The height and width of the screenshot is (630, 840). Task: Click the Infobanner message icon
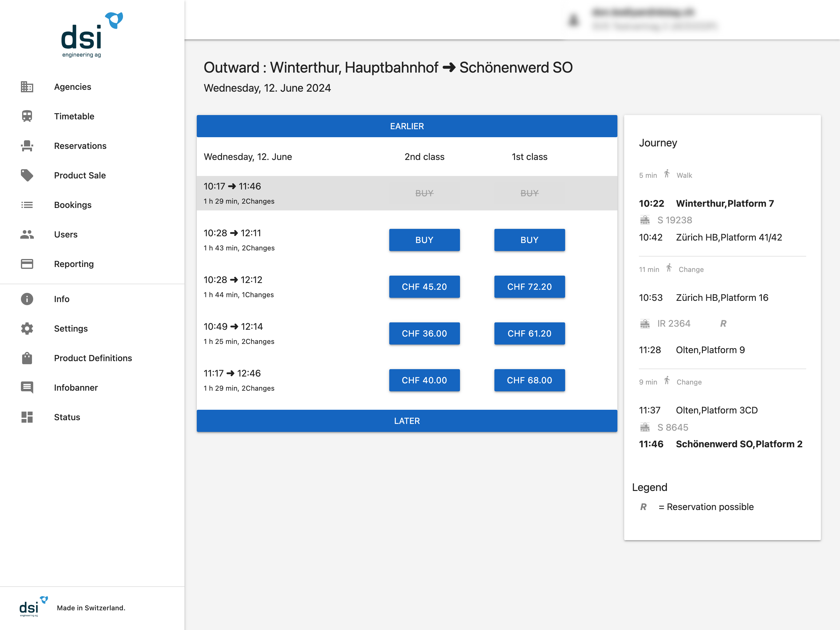coord(26,388)
